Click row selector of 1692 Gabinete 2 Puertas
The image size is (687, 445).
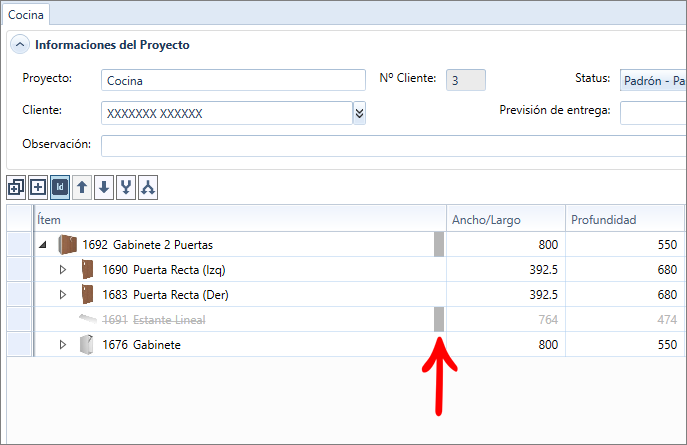pos(19,244)
